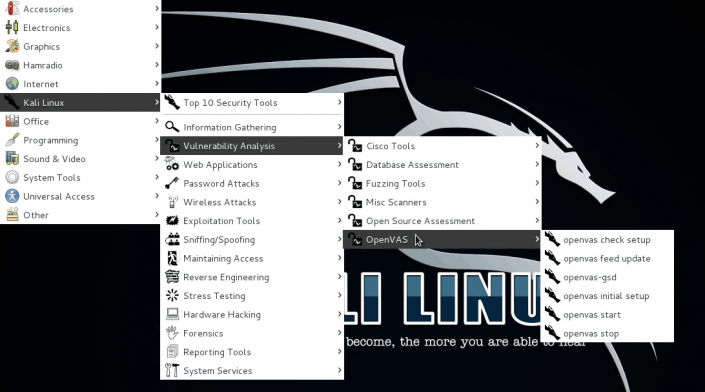This screenshot has height=392, width=705.
Task: Click the System Services label
Action: (218, 371)
